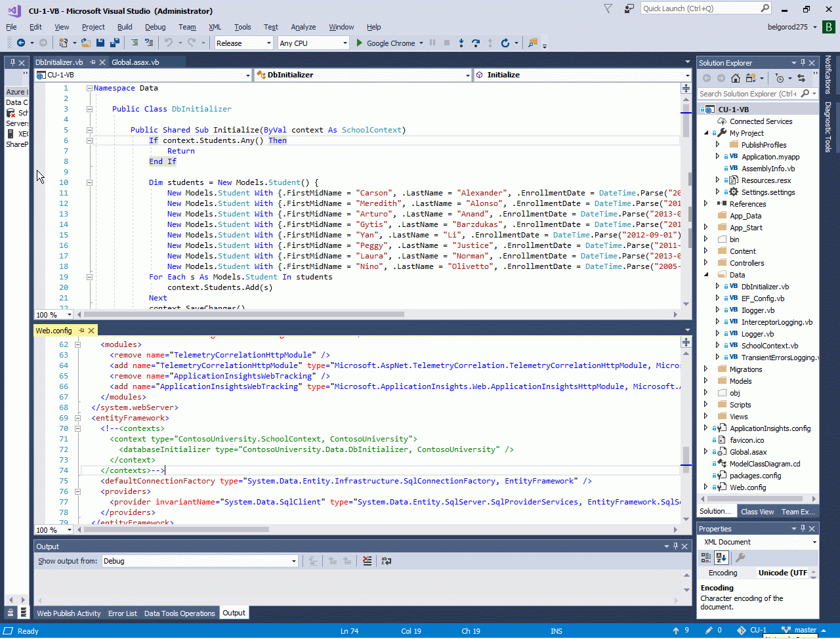Click the Property Pages wrench icon
The height and width of the screenshot is (639, 840).
740,558
